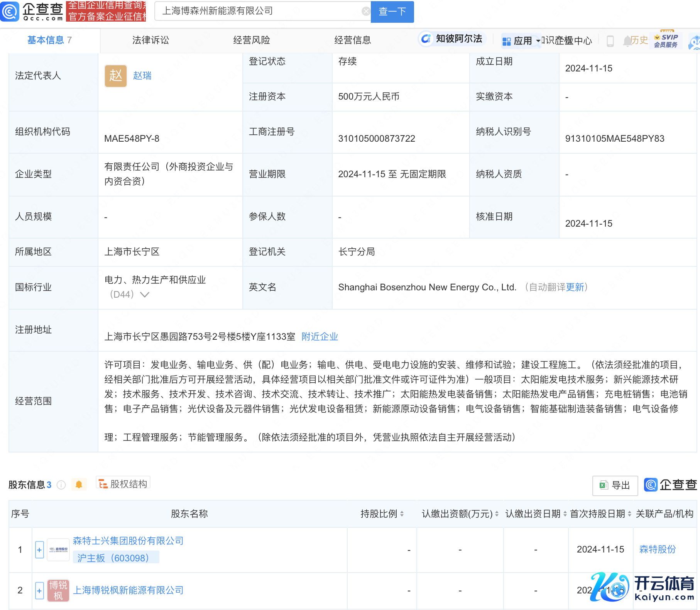This screenshot has width=700, height=610.
Task: Clear the search box with the X icon
Action: [365, 12]
